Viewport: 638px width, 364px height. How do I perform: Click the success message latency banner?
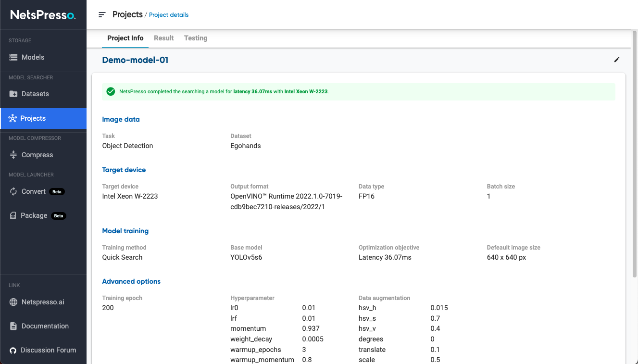pos(359,91)
